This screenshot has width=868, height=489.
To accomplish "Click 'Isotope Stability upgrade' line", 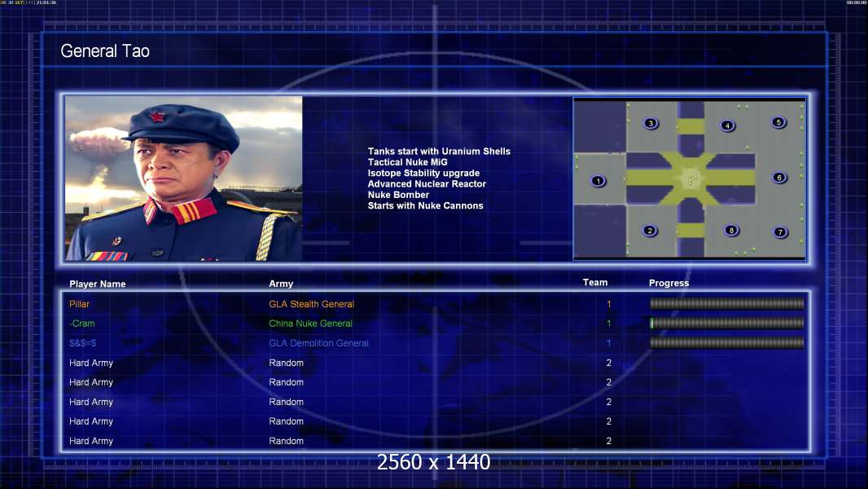I will [423, 173].
